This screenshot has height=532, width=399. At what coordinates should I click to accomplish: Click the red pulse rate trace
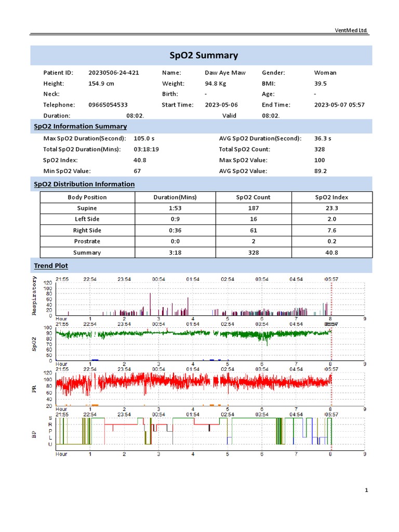pos(193,382)
